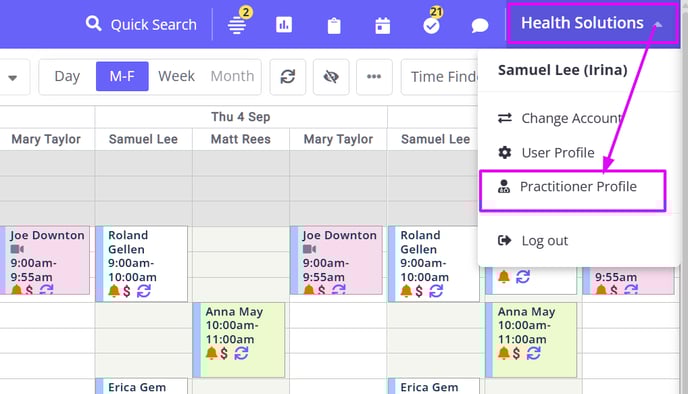This screenshot has width=688, height=394.
Task: Open Anna May's green 10:00am appointment under Matt Rees
Action: [x=239, y=340]
